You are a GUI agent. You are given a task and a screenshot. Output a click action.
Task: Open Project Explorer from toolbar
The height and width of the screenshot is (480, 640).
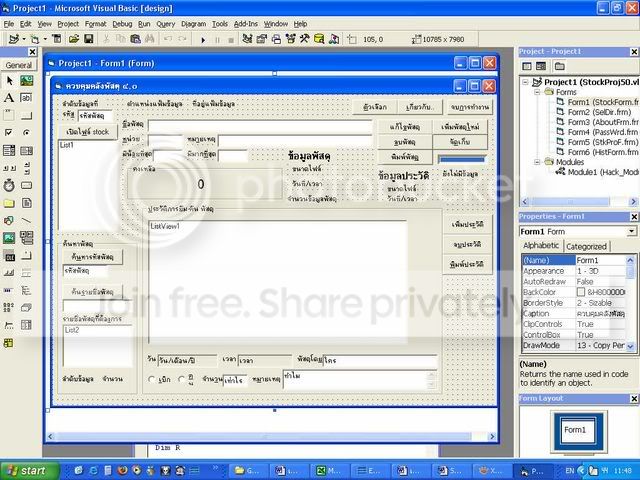(247, 39)
